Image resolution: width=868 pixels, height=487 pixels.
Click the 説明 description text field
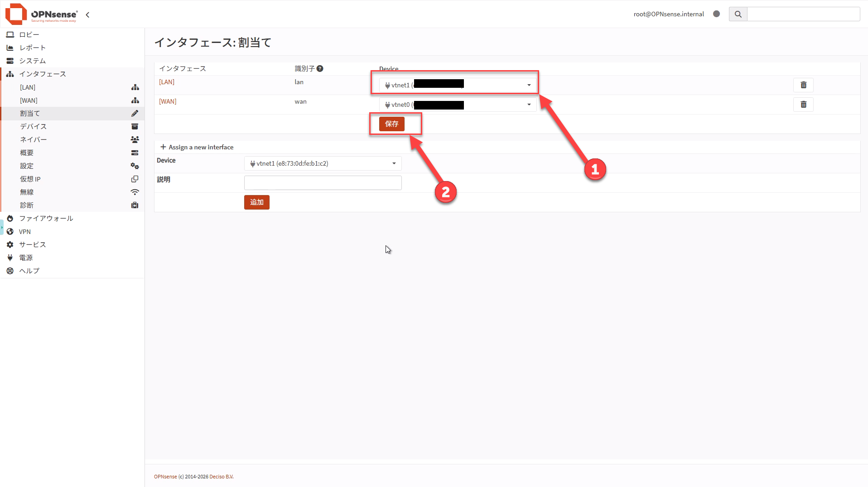[x=323, y=183]
